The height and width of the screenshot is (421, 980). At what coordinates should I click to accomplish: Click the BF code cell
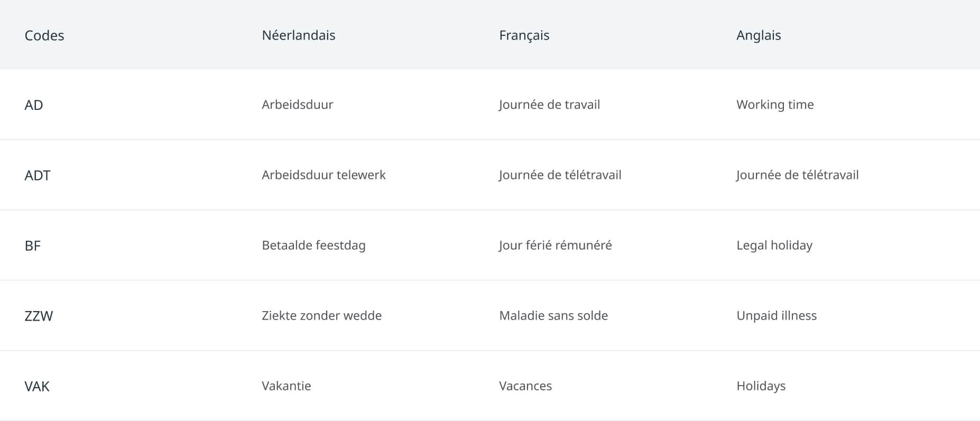[x=33, y=245]
